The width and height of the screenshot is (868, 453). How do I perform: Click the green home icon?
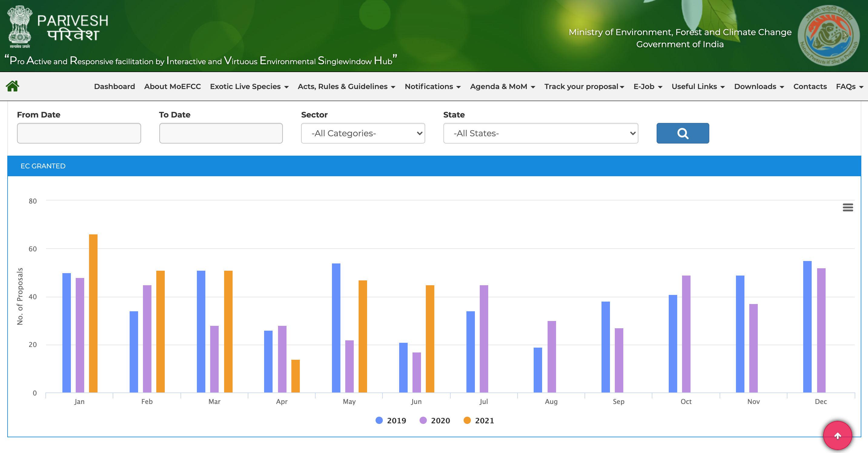12,86
